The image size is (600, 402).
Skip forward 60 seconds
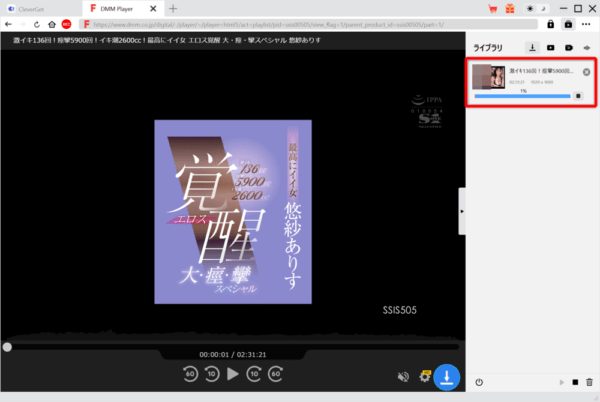[x=276, y=374]
